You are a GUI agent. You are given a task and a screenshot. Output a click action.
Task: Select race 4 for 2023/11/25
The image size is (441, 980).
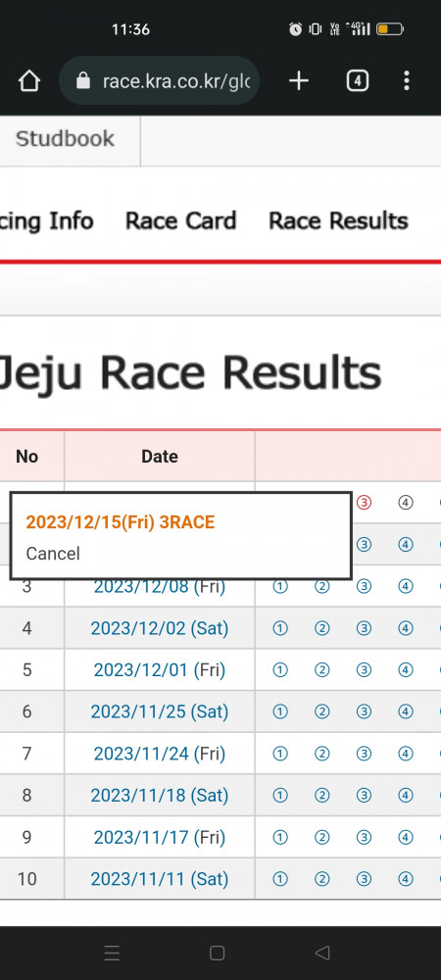click(406, 711)
